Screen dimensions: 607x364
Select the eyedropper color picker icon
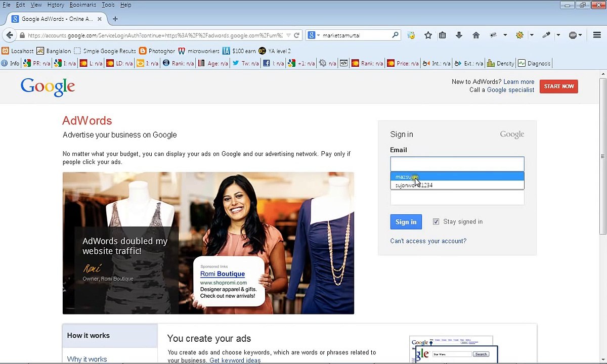tap(546, 35)
